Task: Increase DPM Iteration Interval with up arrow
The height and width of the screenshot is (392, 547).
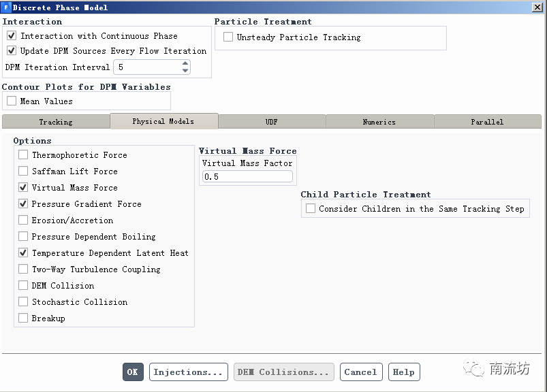Action: pyautogui.click(x=185, y=64)
